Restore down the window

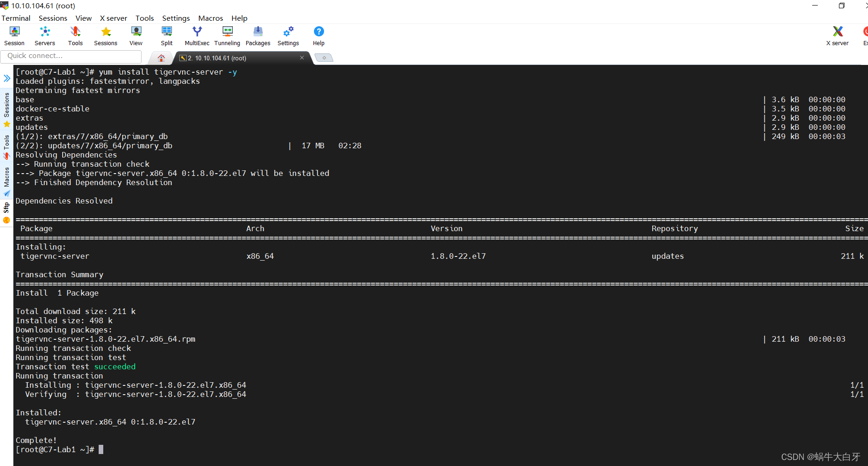click(x=842, y=6)
